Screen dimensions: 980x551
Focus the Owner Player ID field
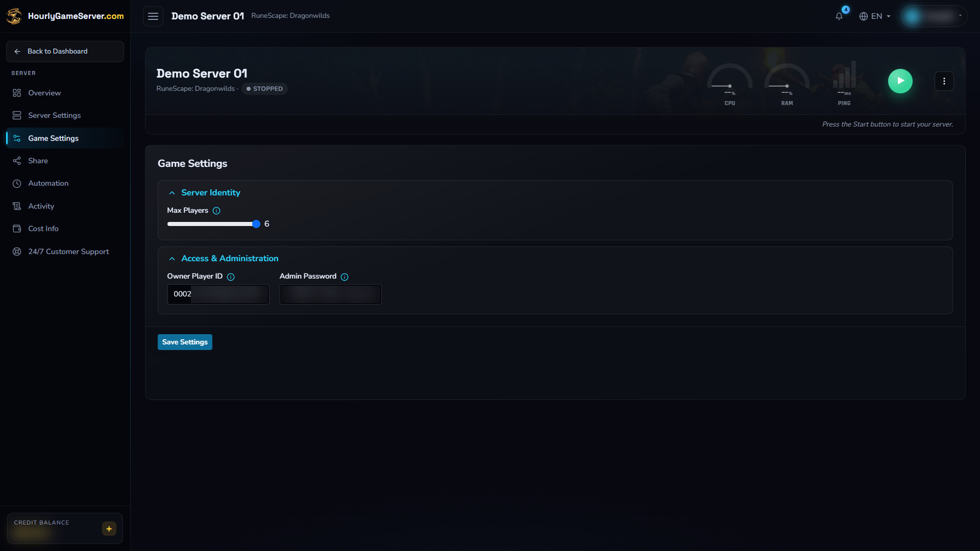click(x=218, y=294)
